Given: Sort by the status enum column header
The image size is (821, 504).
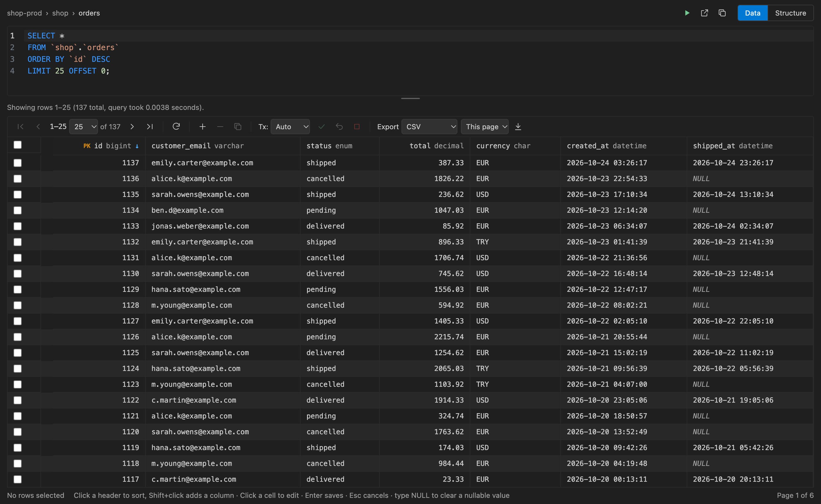Looking at the screenshot, I should (340, 146).
